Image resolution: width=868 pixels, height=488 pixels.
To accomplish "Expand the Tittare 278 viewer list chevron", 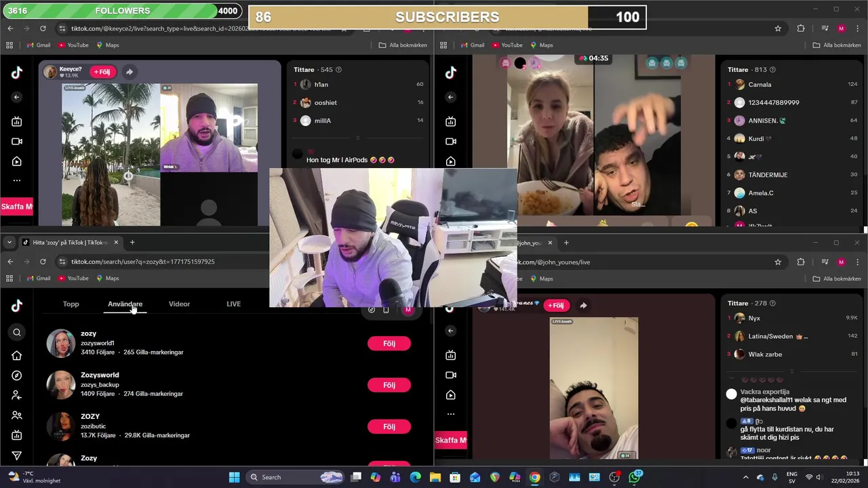I will click(792, 371).
